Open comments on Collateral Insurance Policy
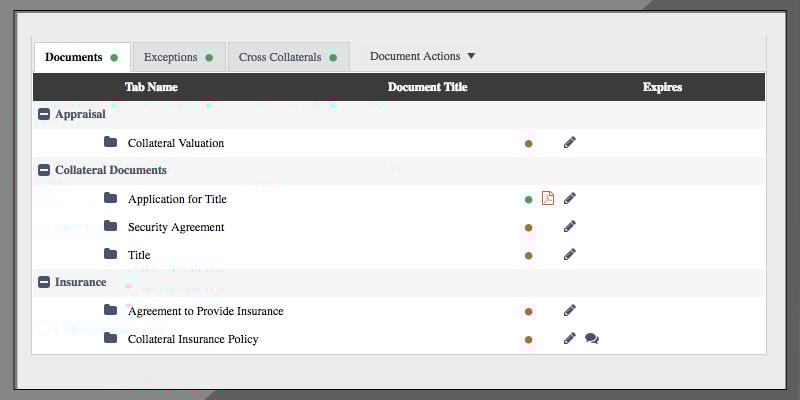This screenshot has width=800, height=400. tap(592, 339)
